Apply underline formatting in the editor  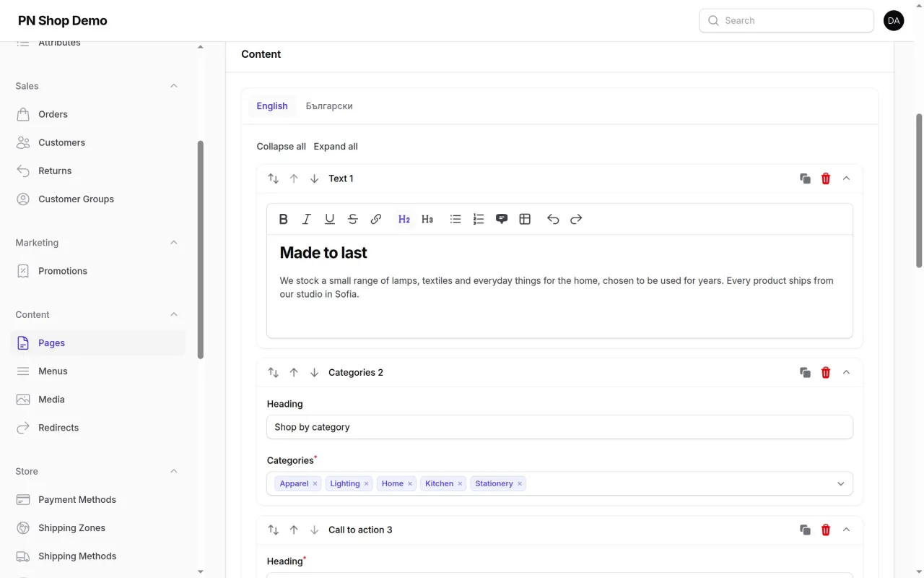330,219
